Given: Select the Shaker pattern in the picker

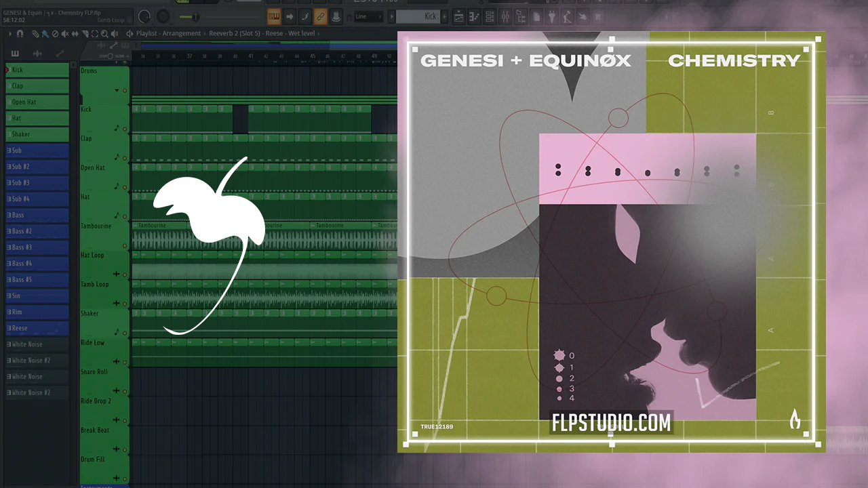Looking at the screenshot, I should (x=37, y=134).
